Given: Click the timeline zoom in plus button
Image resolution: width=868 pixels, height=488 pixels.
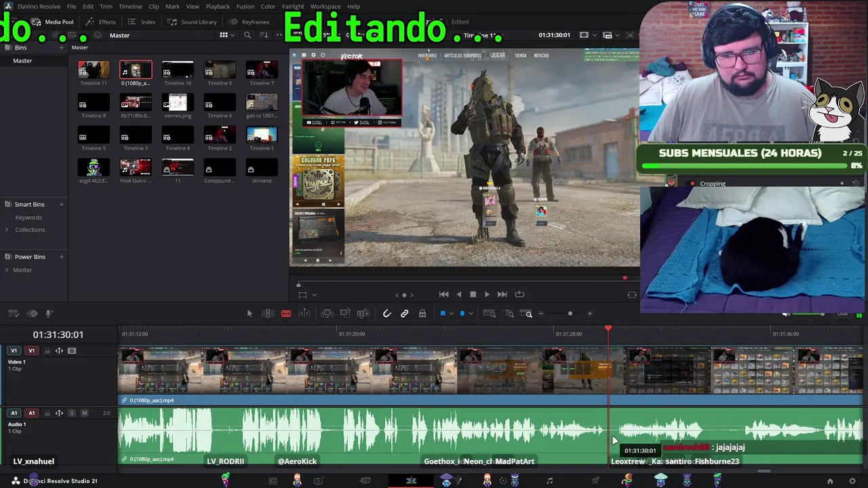Looking at the screenshot, I should [x=589, y=314].
